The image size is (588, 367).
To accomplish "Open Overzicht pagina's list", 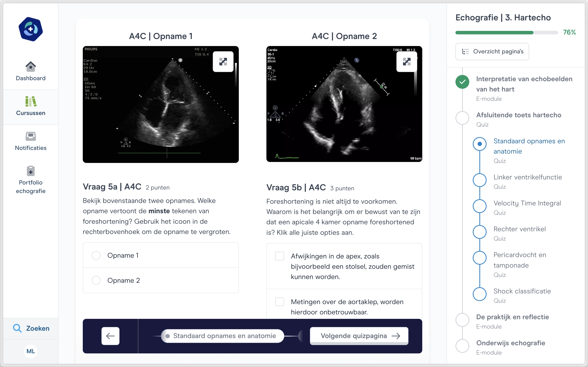I will pyautogui.click(x=492, y=51).
